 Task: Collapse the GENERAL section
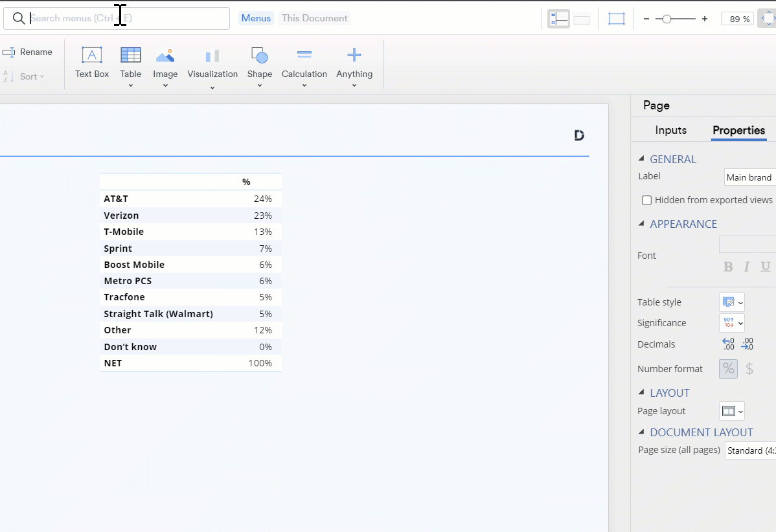[641, 159]
